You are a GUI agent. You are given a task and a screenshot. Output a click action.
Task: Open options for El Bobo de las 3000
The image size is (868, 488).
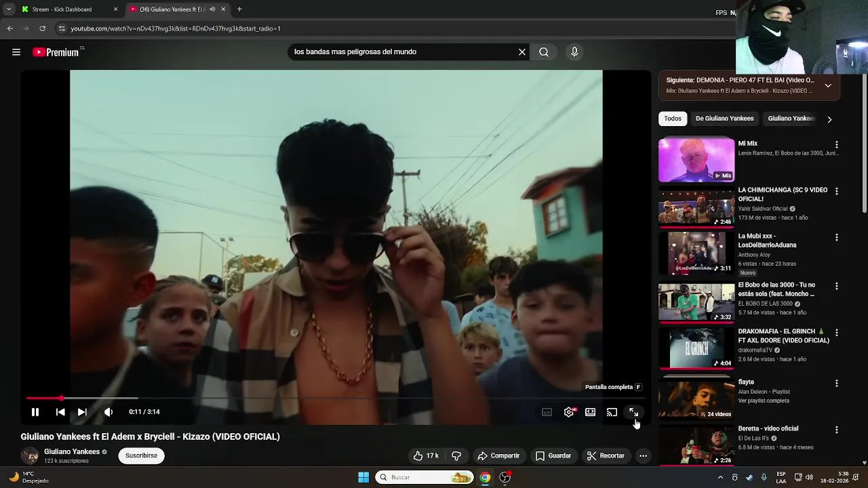tap(837, 287)
